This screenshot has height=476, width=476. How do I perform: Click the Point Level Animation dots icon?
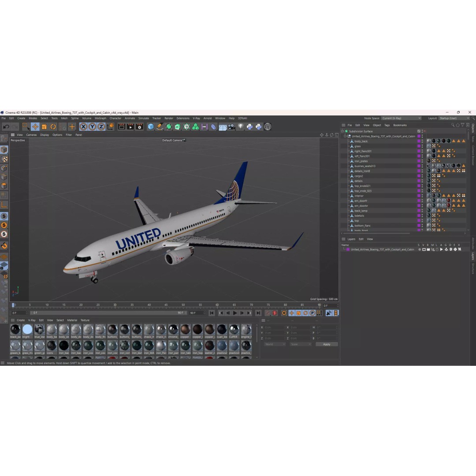[x=320, y=313]
